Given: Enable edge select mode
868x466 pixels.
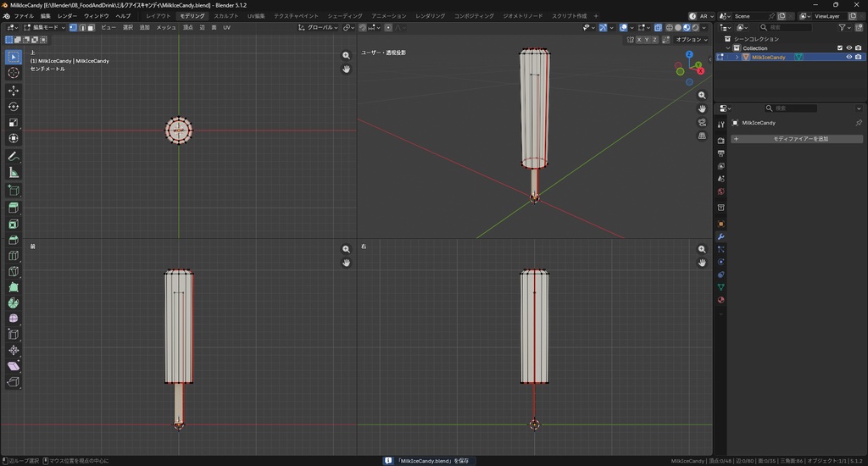Looking at the screenshot, I should (x=82, y=27).
